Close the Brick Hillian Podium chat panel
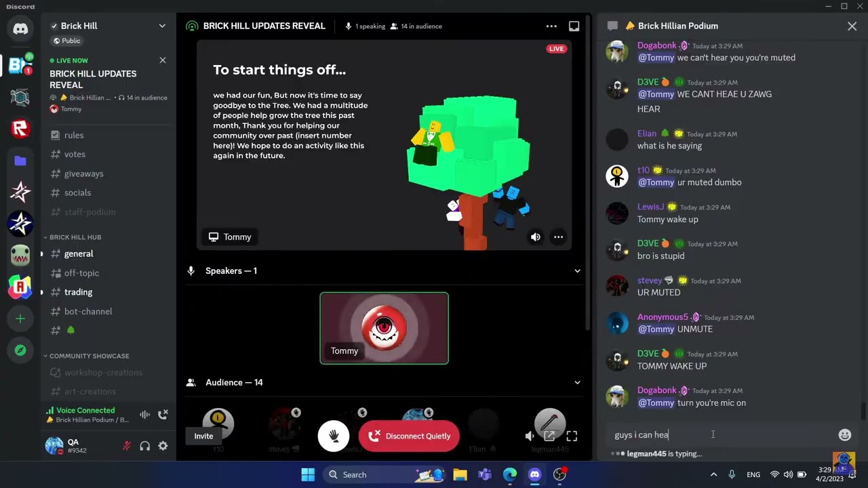Image resolution: width=868 pixels, height=488 pixels. point(852,26)
